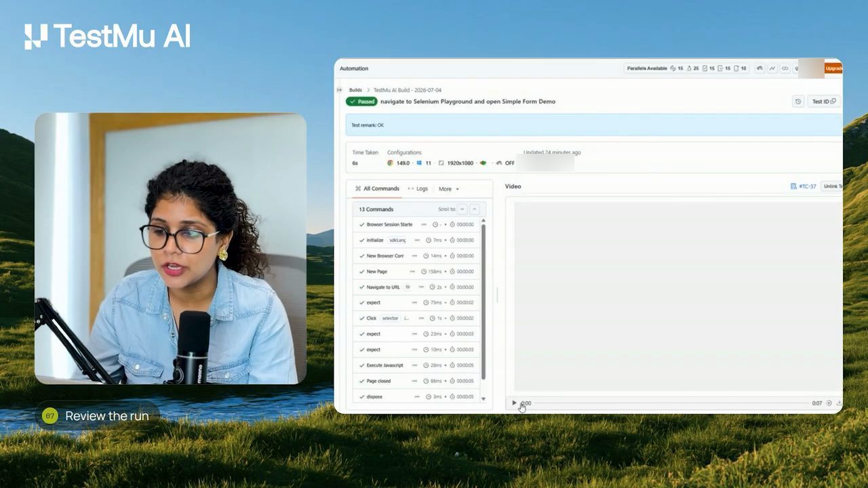Click the Passed status badge
This screenshot has height=488, width=868.
point(362,102)
